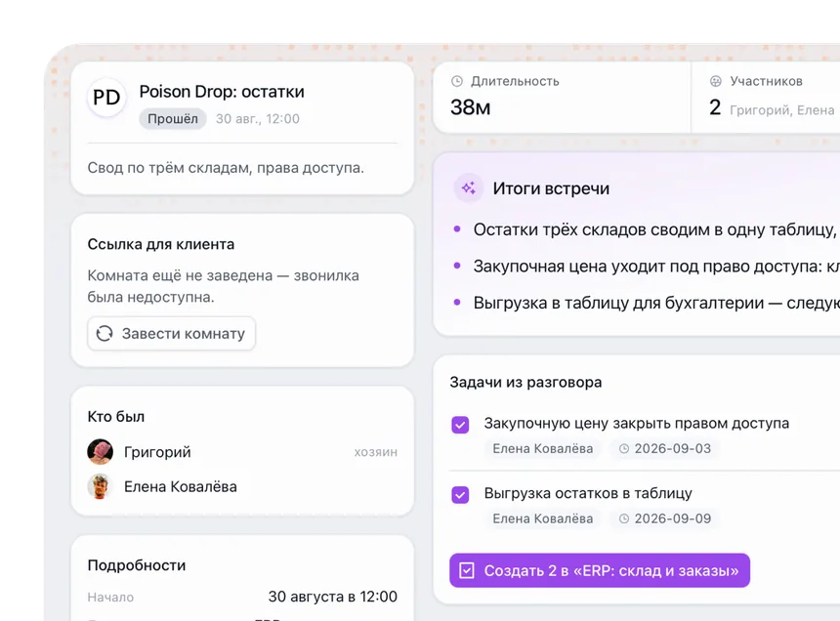Click the date 30 авг., 12:00

(x=258, y=119)
